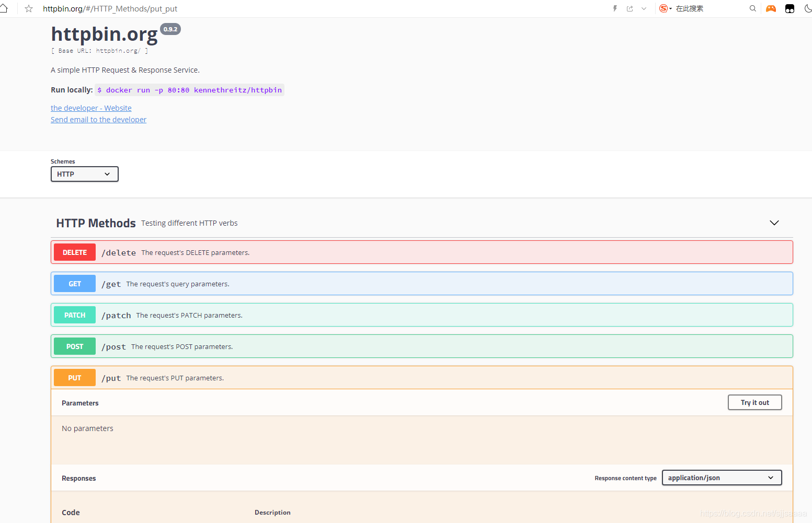Viewport: 812px width, 523px height.
Task: Bookmark page with the star icon
Action: point(29,9)
